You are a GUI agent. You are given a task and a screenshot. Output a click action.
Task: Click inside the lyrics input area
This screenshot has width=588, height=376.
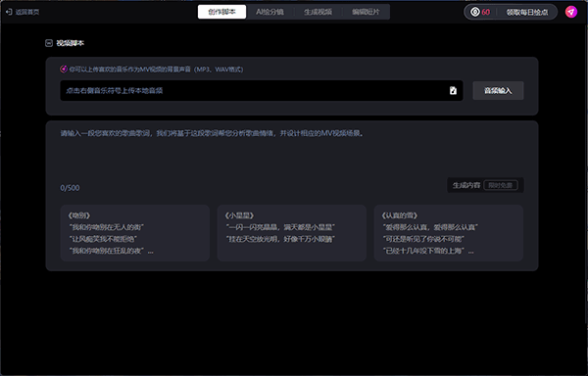click(x=292, y=154)
